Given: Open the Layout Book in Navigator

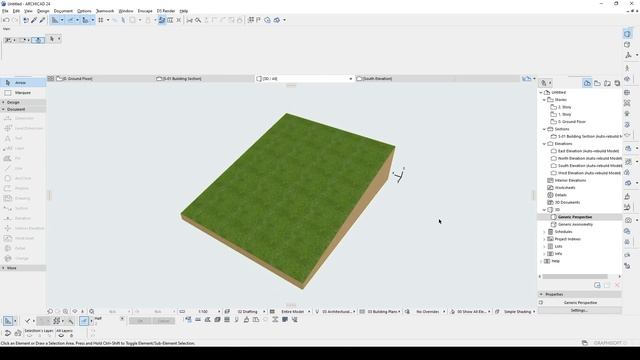Looking at the screenshot, I should click(607, 83).
